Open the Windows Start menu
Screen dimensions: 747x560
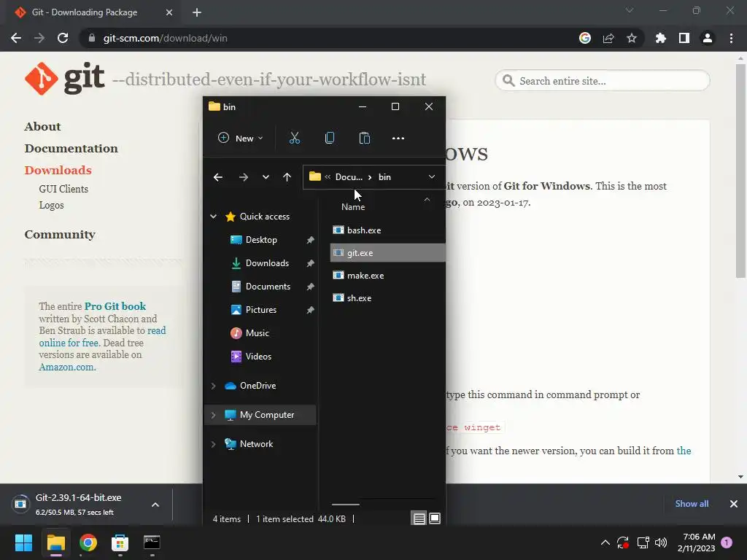23,542
